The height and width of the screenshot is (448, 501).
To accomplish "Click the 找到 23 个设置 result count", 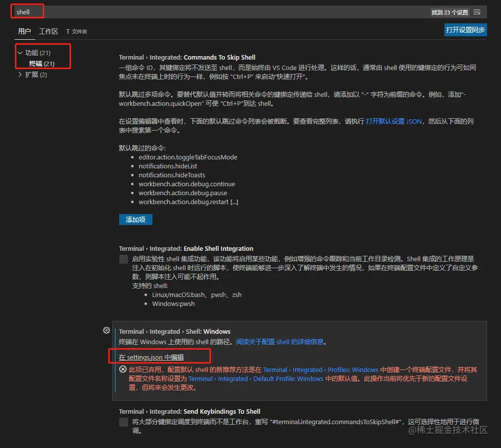I will tap(449, 12).
